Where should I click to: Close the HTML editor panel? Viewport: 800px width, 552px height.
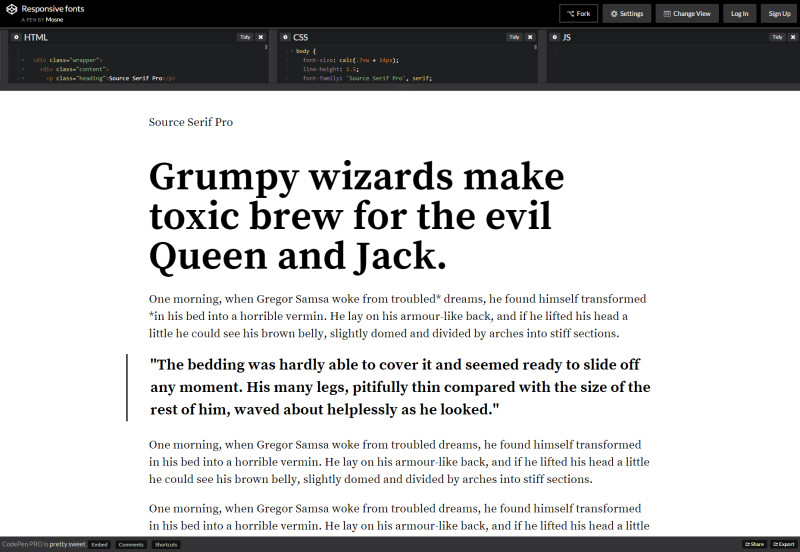261,37
